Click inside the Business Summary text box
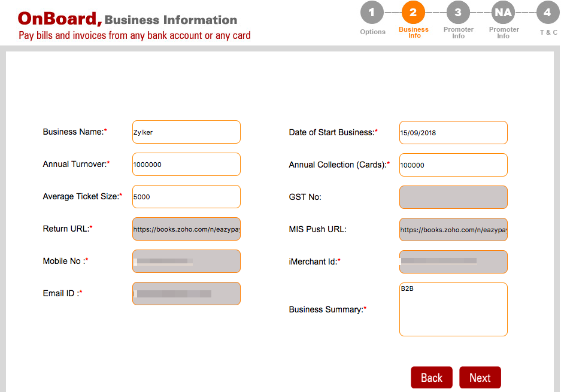 pos(453,309)
